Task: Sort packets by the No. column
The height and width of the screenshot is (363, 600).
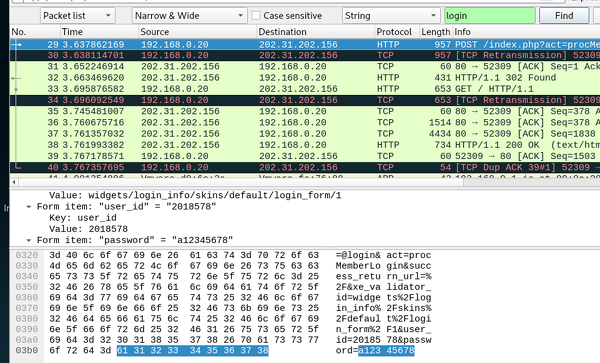Action: point(35,32)
